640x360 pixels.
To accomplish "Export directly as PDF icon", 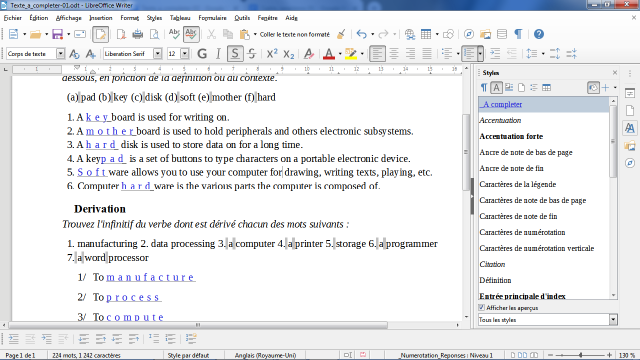I will (121, 34).
